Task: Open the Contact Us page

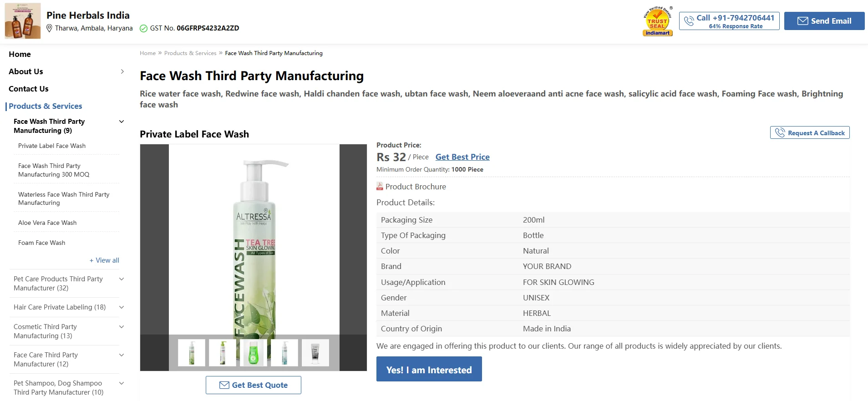Action: pyautogui.click(x=28, y=89)
